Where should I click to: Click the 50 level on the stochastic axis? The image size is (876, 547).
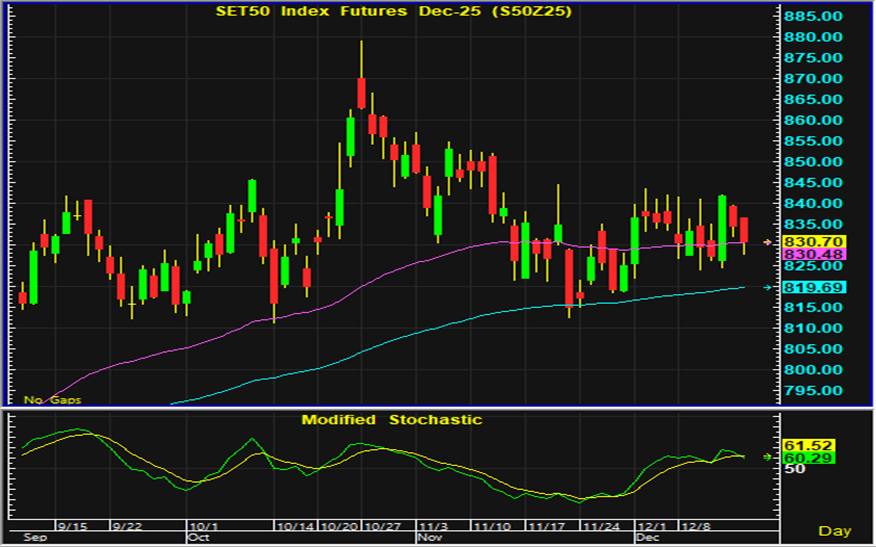793,470
